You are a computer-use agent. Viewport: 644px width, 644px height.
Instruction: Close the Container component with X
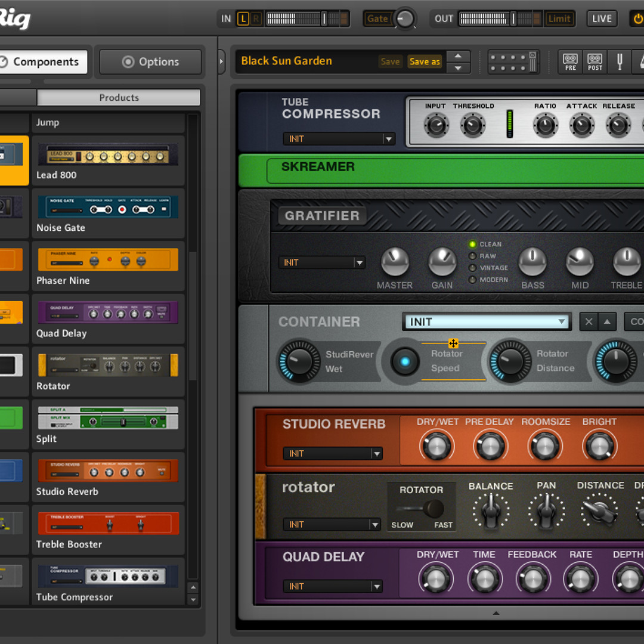click(589, 321)
